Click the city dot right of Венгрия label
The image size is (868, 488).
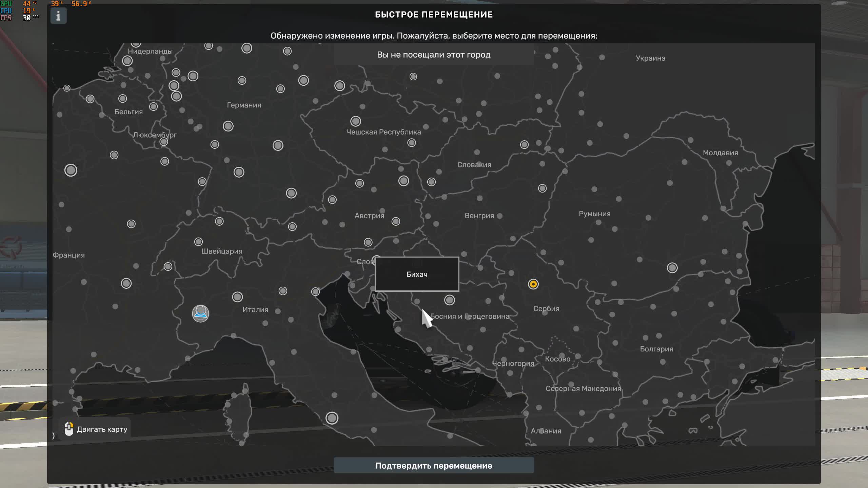pos(499,216)
